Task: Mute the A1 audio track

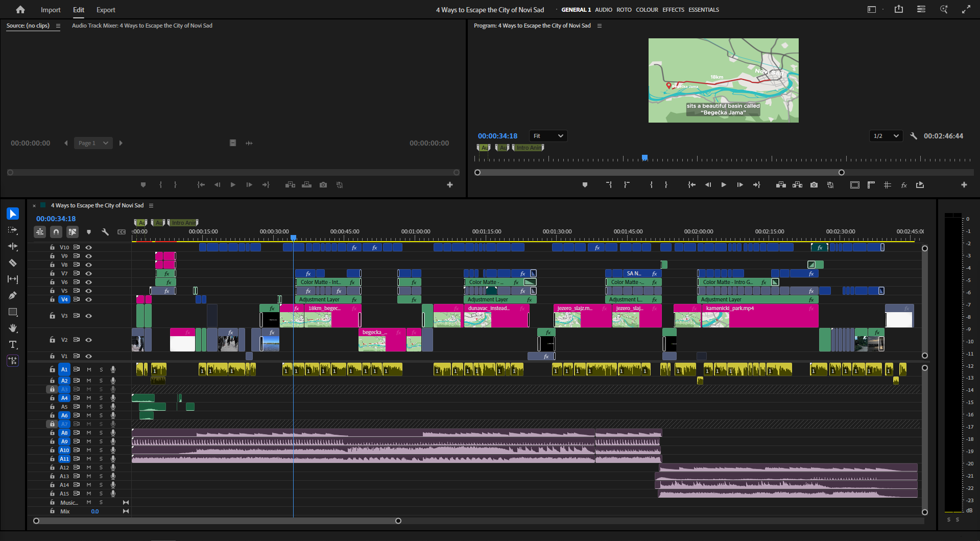Action: 88,369
